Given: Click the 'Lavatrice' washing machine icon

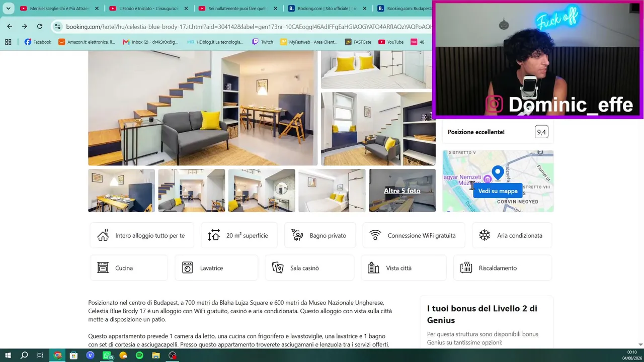Looking at the screenshot, I should click(x=188, y=268).
